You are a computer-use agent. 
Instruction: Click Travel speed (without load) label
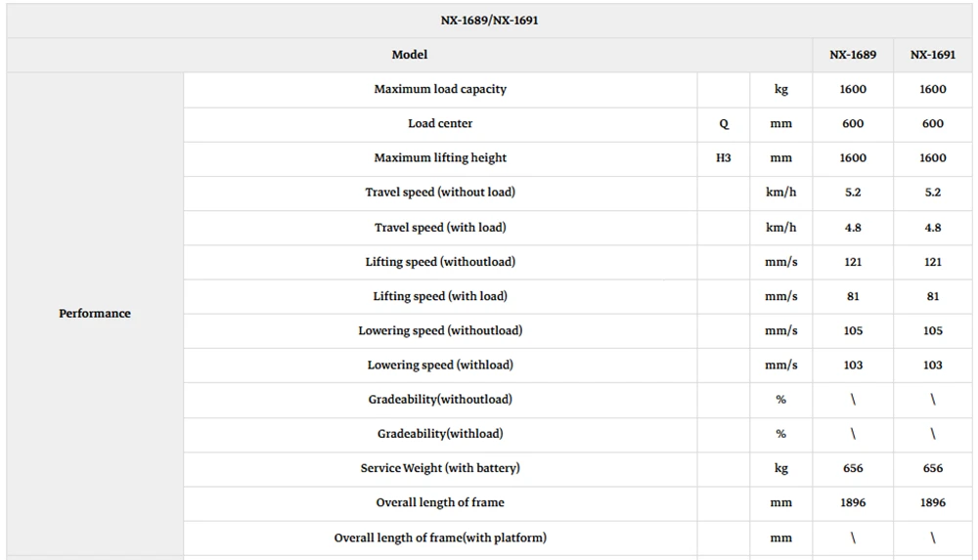[x=440, y=193]
